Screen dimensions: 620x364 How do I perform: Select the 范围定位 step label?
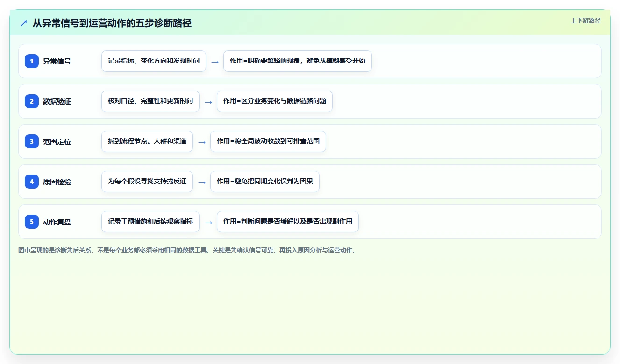pos(57,141)
